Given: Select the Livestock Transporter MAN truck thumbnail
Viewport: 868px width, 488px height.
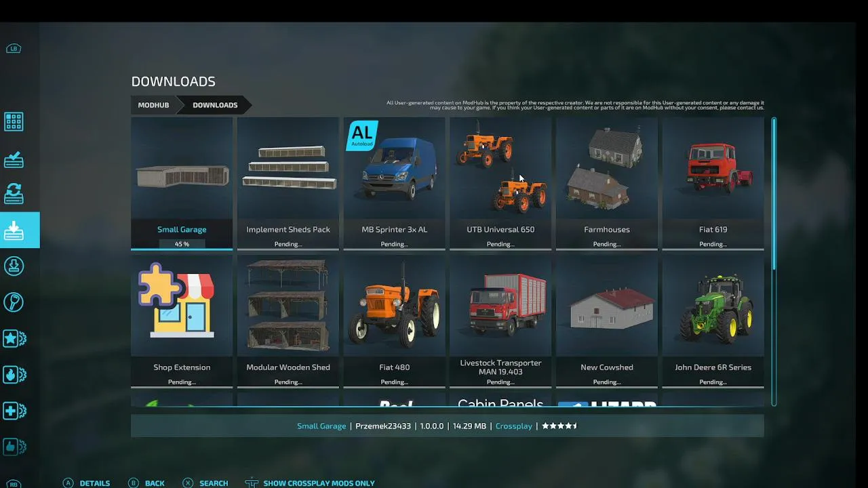Looking at the screenshot, I should click(x=500, y=306).
